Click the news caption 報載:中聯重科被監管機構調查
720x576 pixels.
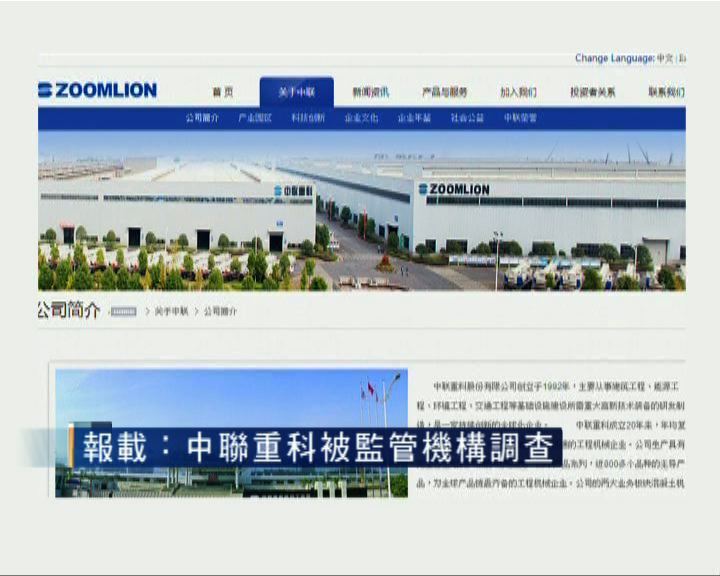318,447
